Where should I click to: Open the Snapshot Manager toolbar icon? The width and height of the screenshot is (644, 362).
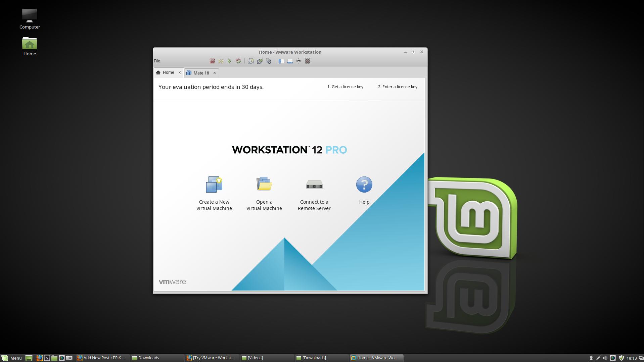[268, 61]
